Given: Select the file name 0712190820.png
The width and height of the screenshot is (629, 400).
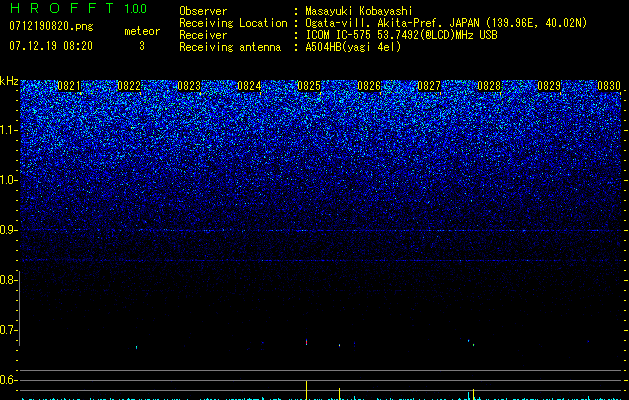Looking at the screenshot, I should point(51,26).
